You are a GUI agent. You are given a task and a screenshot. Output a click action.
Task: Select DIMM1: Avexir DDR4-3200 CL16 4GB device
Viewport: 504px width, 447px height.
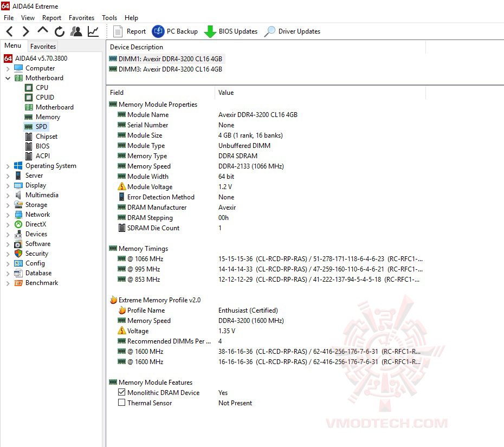point(166,59)
